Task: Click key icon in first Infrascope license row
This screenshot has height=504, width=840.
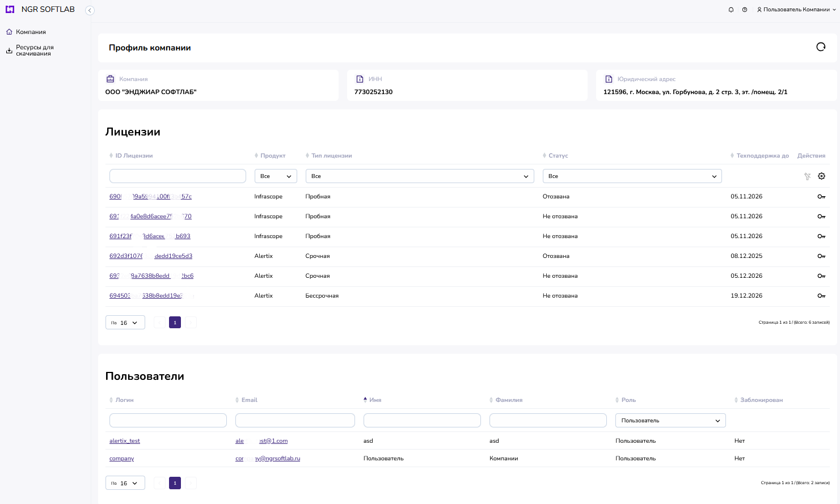Action: (821, 197)
